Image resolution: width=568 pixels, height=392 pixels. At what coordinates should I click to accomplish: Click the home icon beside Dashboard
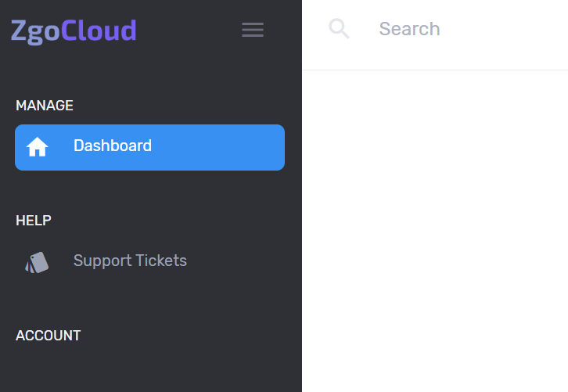coord(37,147)
